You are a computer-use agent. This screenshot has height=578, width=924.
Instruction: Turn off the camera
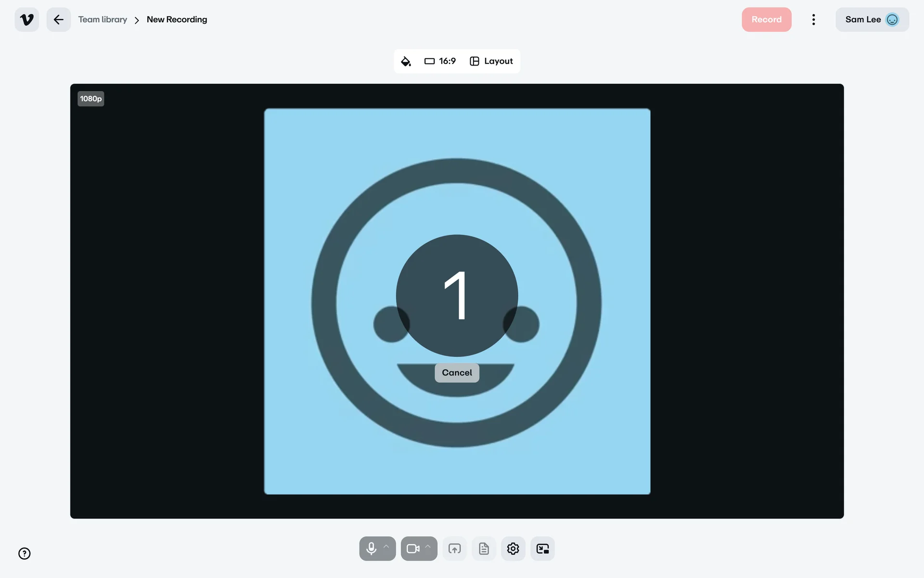412,549
